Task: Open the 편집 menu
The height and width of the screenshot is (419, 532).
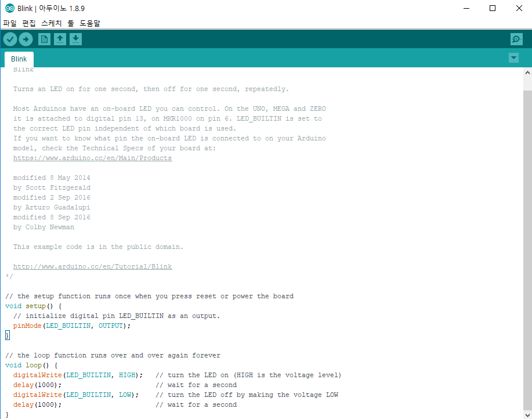Action: [29, 23]
